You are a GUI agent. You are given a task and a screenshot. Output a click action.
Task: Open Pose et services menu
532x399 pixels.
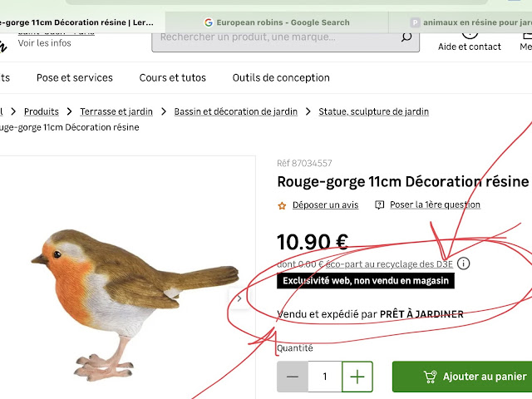point(75,77)
